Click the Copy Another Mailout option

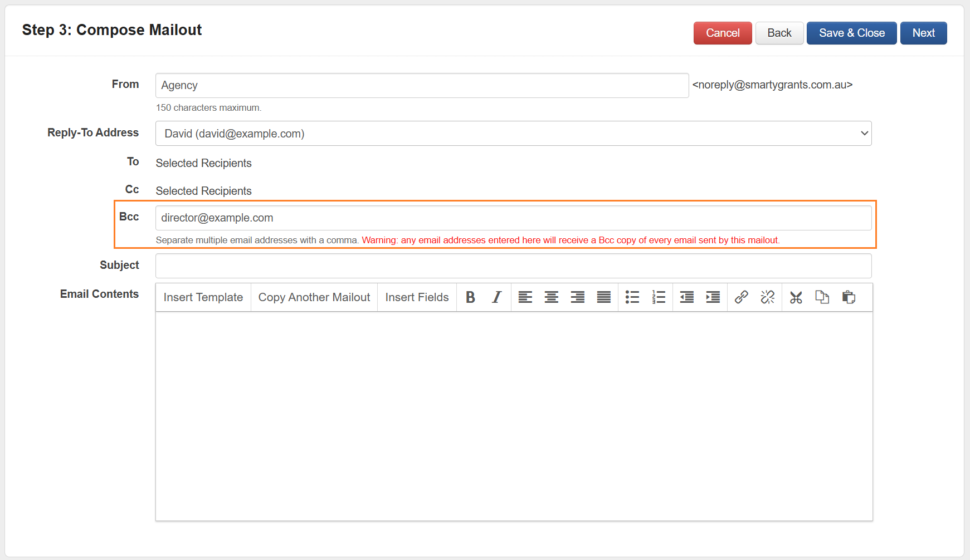point(314,297)
